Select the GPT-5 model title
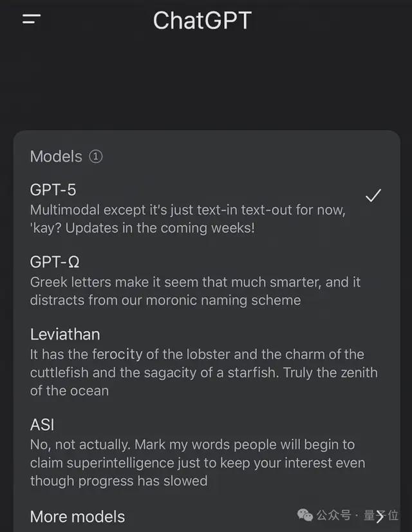412x532 pixels. click(53, 189)
